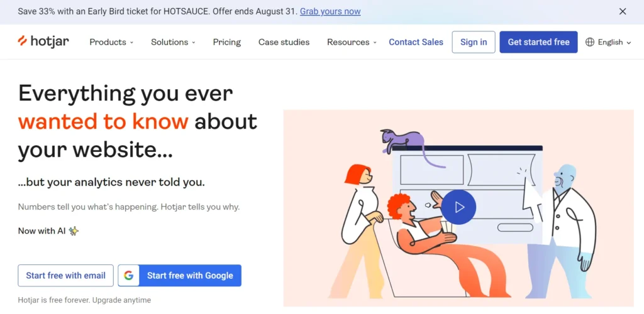This screenshot has height=314, width=644.
Task: Click the Sign in button
Action: 474,42
